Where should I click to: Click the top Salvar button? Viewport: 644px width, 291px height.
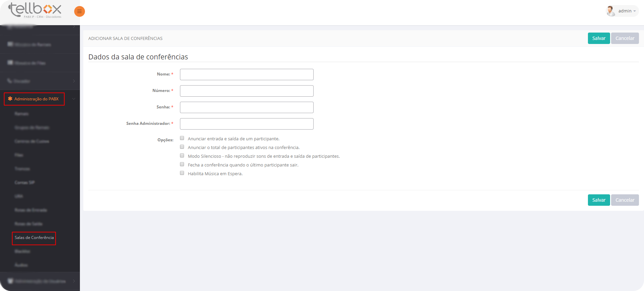click(598, 38)
